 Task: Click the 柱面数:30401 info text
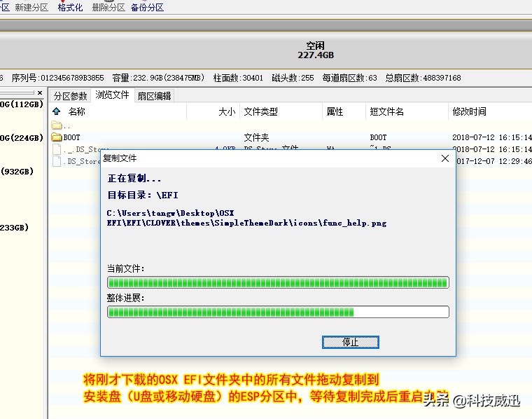pos(238,78)
